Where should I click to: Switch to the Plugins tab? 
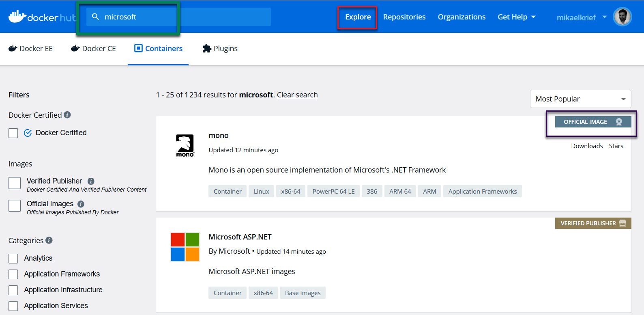[x=220, y=49]
